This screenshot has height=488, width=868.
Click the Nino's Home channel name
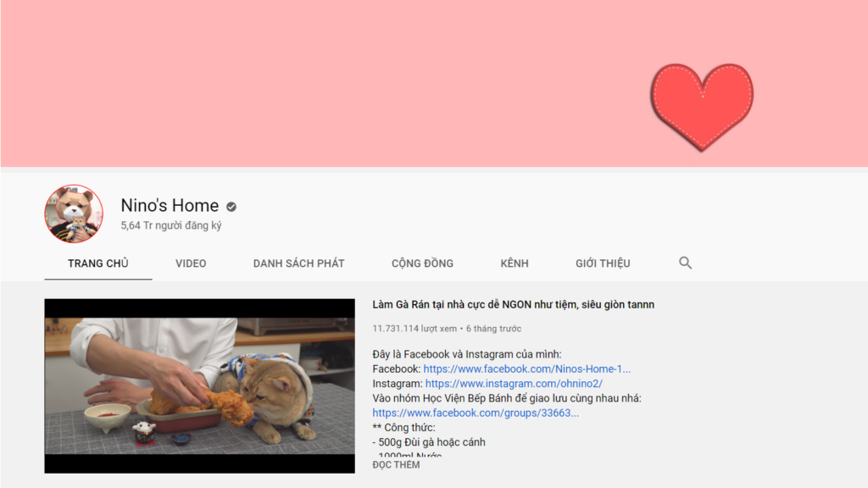[x=170, y=206]
